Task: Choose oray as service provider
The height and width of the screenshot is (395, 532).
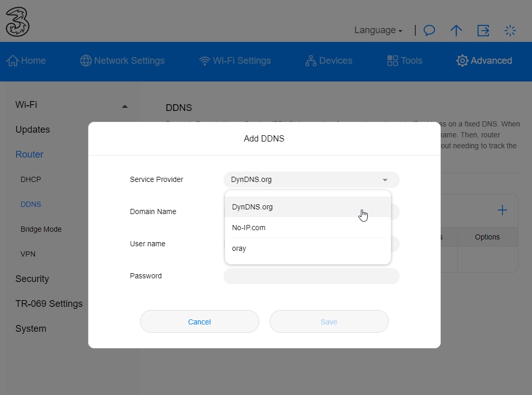Action: [307, 248]
